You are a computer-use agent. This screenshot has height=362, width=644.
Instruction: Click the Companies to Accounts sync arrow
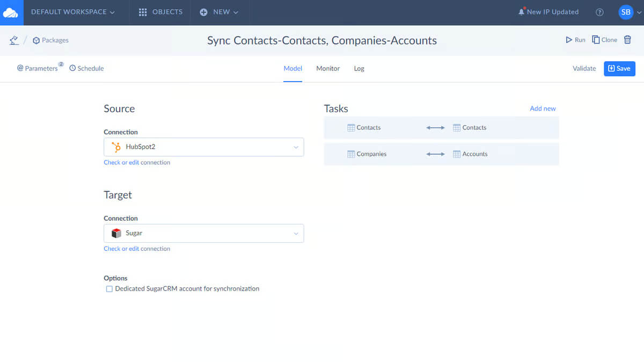(x=435, y=154)
